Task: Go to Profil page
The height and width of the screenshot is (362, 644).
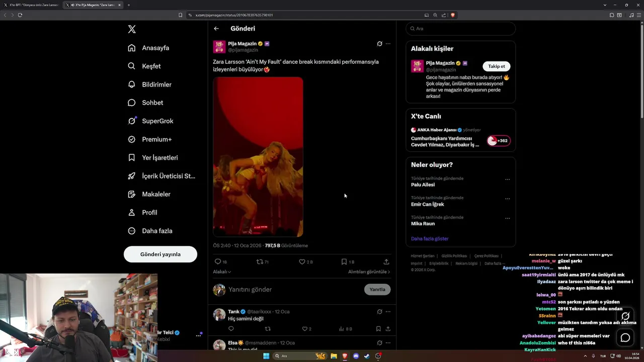Action: point(143,213)
